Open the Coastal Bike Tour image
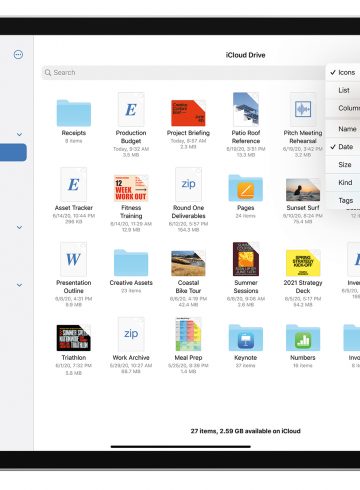 click(188, 263)
